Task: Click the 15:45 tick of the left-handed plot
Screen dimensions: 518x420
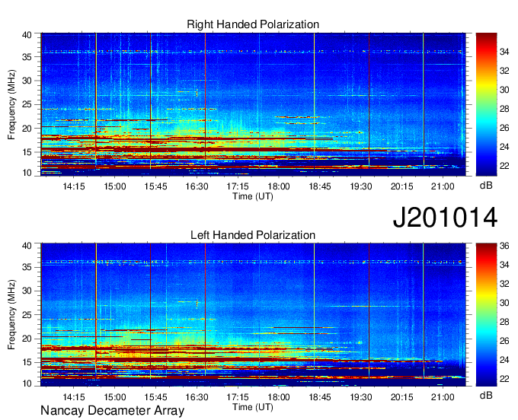Action: tap(155, 397)
